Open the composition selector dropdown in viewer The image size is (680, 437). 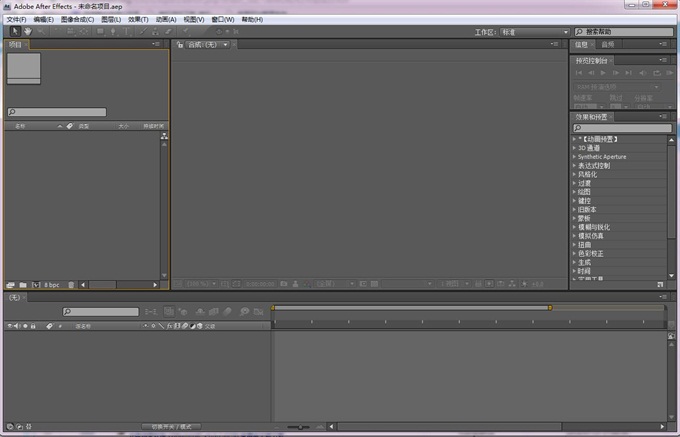click(207, 45)
